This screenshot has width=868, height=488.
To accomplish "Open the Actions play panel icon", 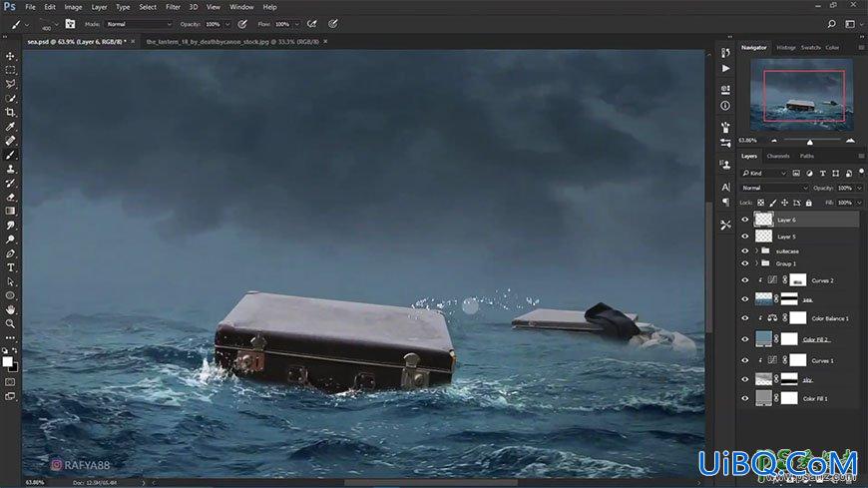I will click(x=725, y=69).
